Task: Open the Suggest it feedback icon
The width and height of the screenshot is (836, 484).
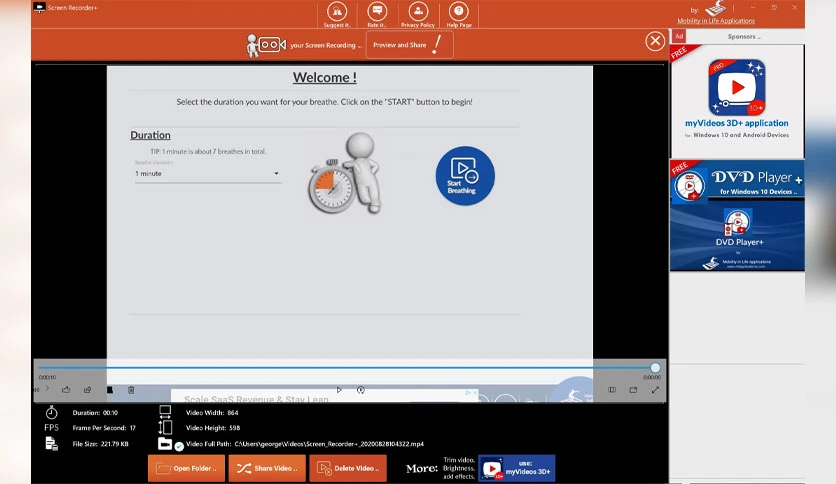Action: pos(336,14)
